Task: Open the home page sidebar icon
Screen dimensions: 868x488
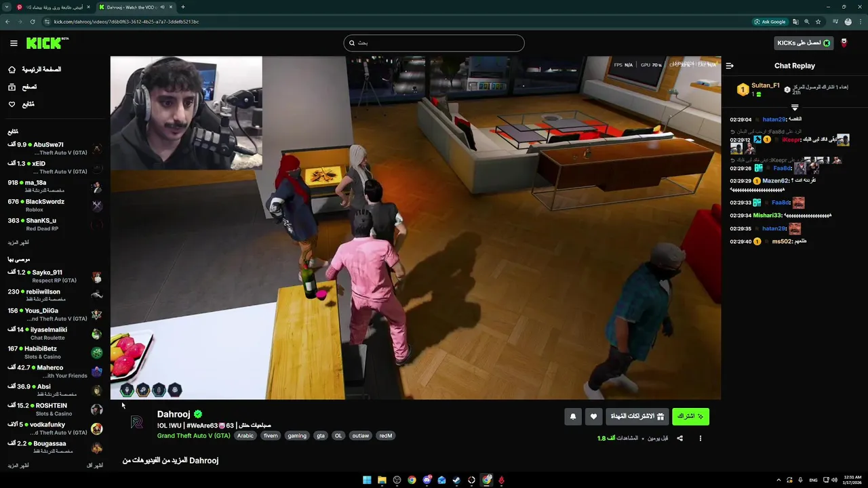Action: 12,69
